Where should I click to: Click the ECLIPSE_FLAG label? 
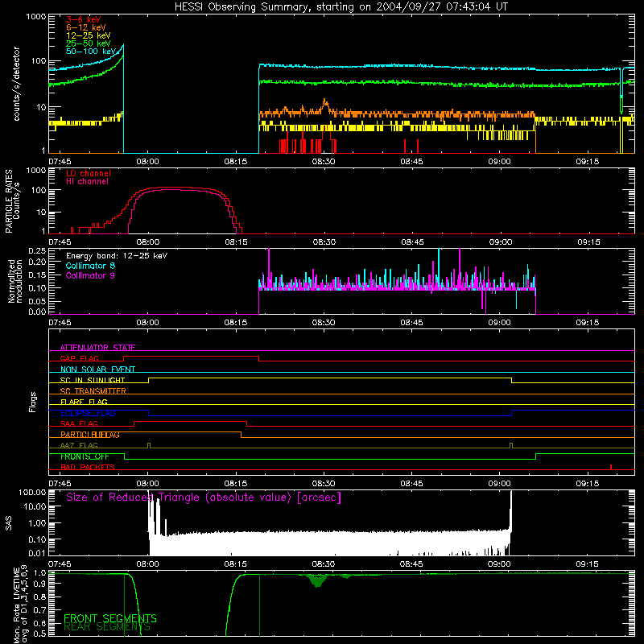88,413
